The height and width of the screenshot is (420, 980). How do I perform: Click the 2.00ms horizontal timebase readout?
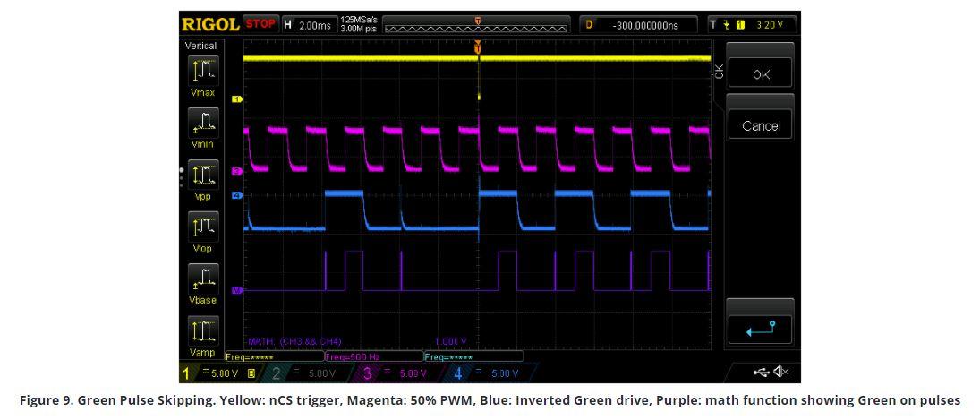pyautogui.click(x=316, y=25)
